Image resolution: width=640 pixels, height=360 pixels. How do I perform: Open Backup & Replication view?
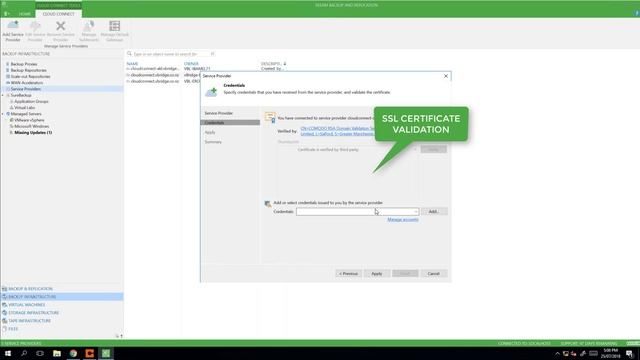[x=30, y=289]
